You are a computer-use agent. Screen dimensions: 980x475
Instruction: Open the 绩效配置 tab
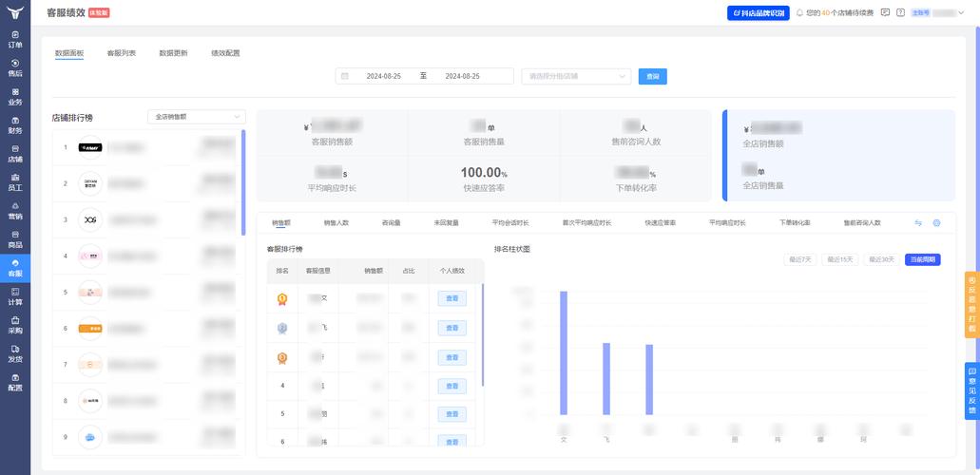point(225,53)
